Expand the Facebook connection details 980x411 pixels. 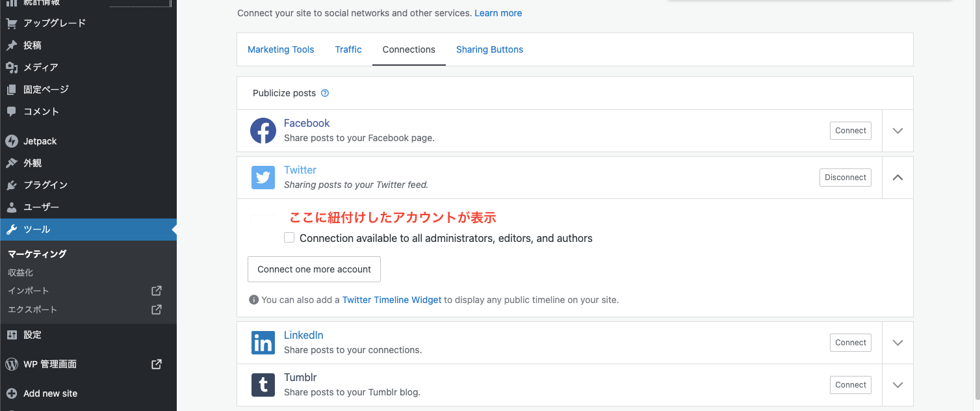pyautogui.click(x=898, y=131)
